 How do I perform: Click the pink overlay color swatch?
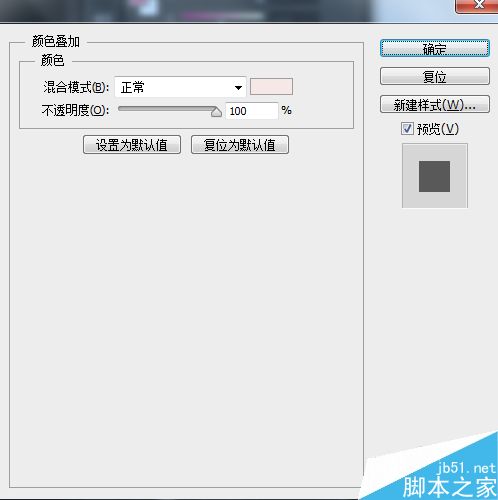click(x=271, y=87)
